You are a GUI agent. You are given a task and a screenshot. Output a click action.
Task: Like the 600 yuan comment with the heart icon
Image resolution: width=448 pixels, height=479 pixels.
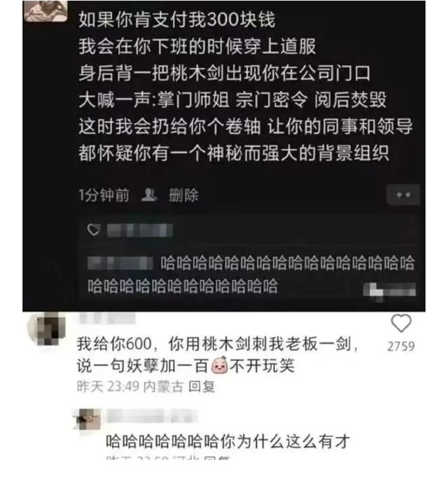tap(400, 323)
